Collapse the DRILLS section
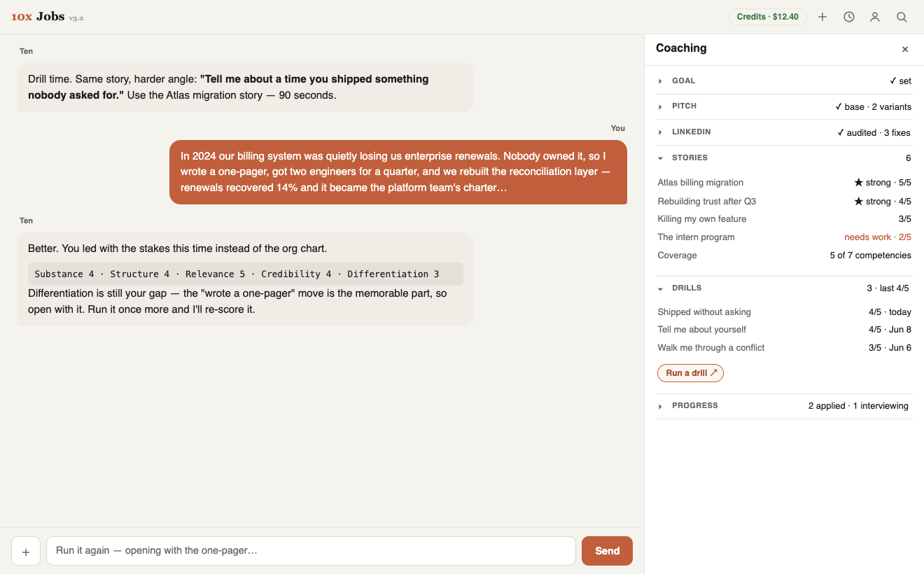 tap(784, 288)
